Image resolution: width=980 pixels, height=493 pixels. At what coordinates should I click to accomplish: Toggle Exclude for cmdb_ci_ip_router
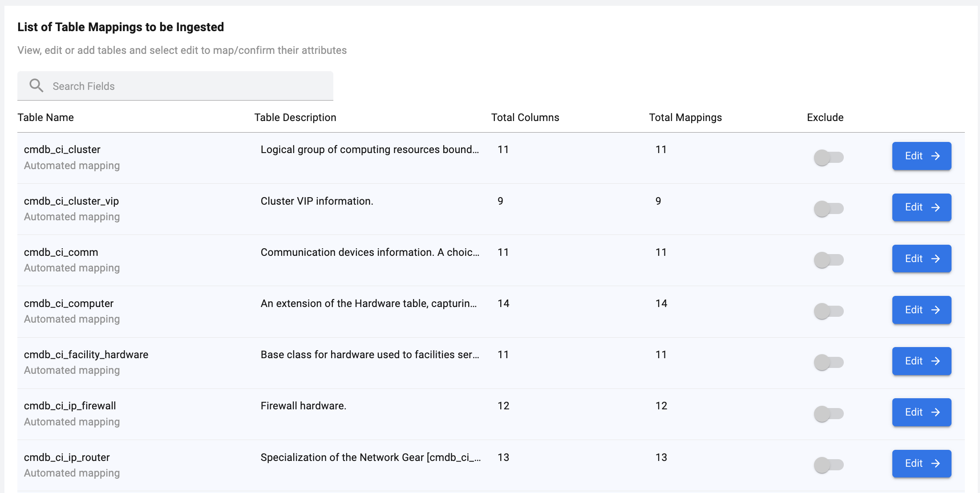coord(829,465)
